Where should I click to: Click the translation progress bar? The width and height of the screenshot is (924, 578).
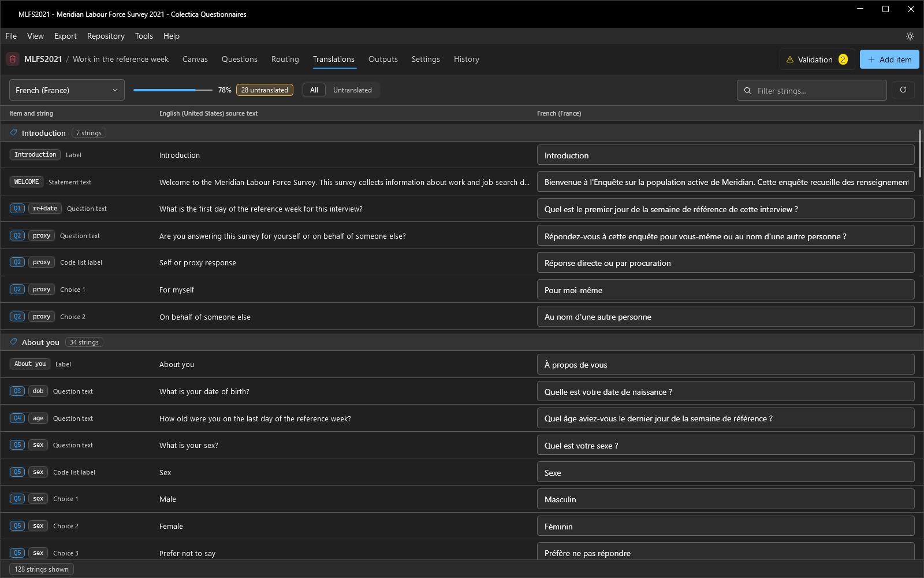(173, 90)
